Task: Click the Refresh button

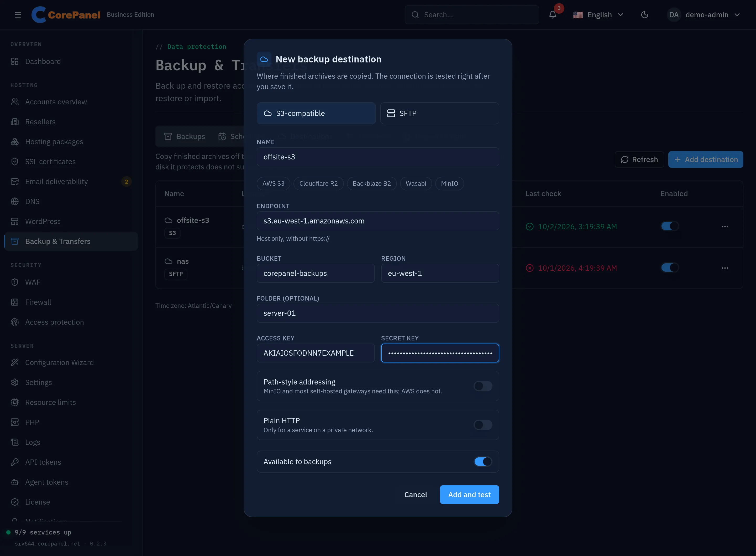Action: 639,159
